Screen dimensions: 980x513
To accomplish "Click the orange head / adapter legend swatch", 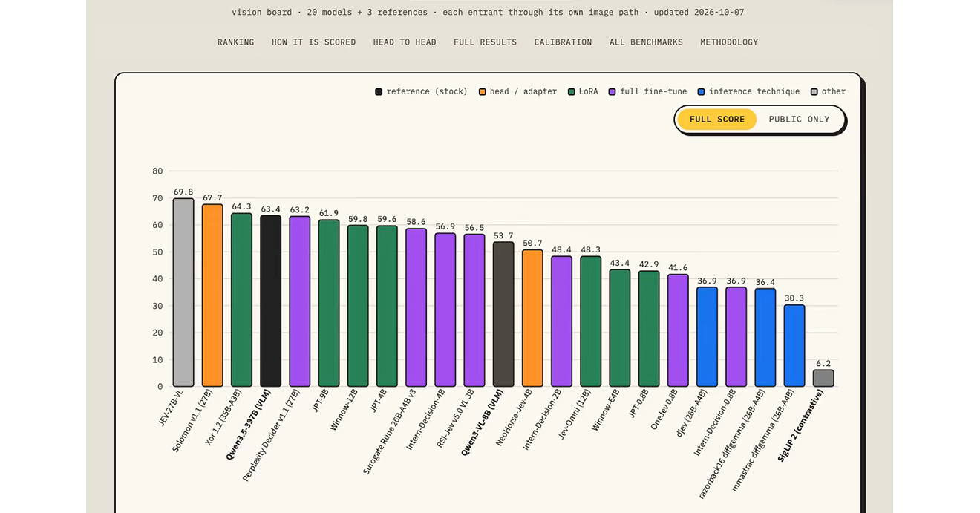I will (482, 91).
